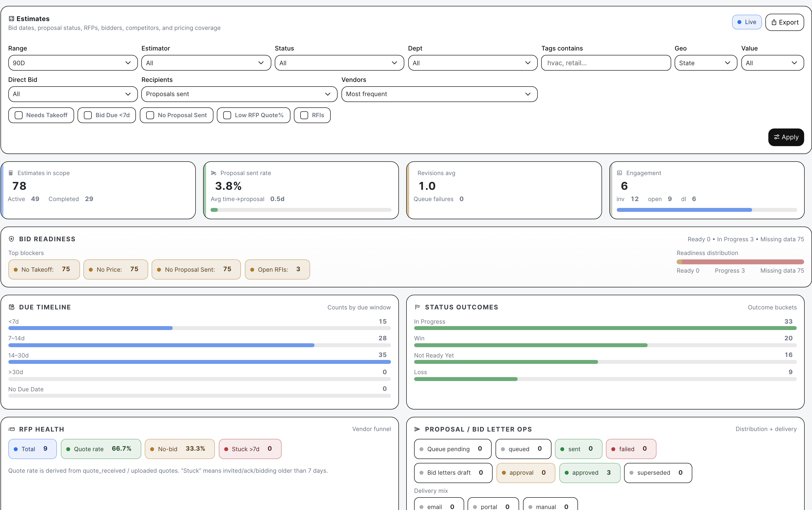
Task: Click the Status Outcomes flag icon
Action: click(418, 307)
